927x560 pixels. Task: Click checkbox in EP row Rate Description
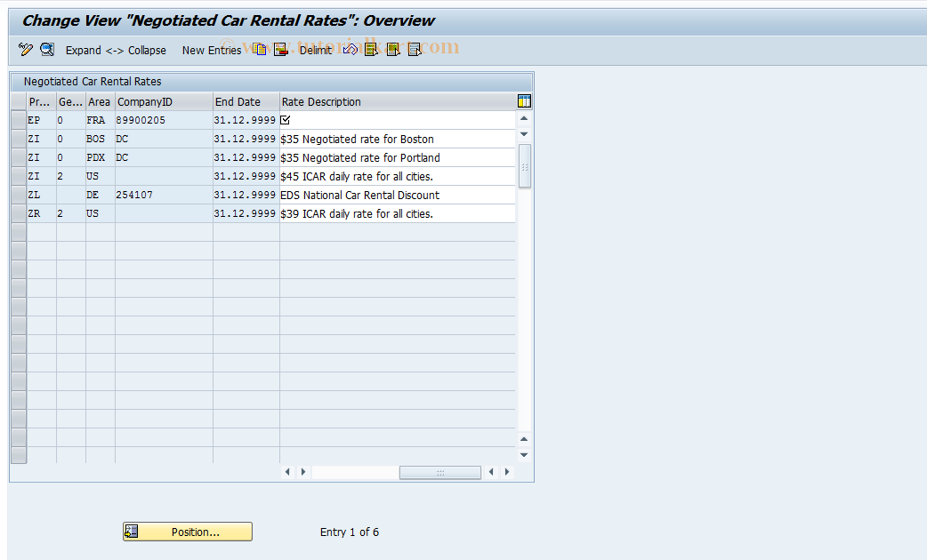pos(286,120)
